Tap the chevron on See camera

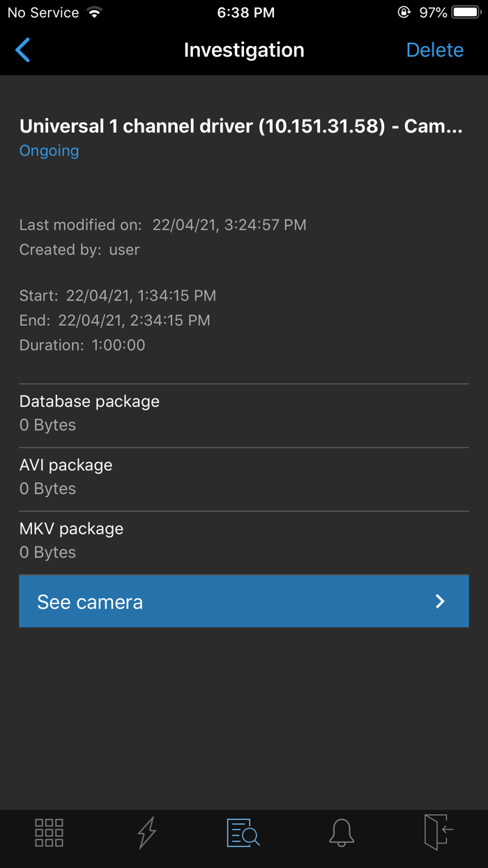tap(440, 601)
